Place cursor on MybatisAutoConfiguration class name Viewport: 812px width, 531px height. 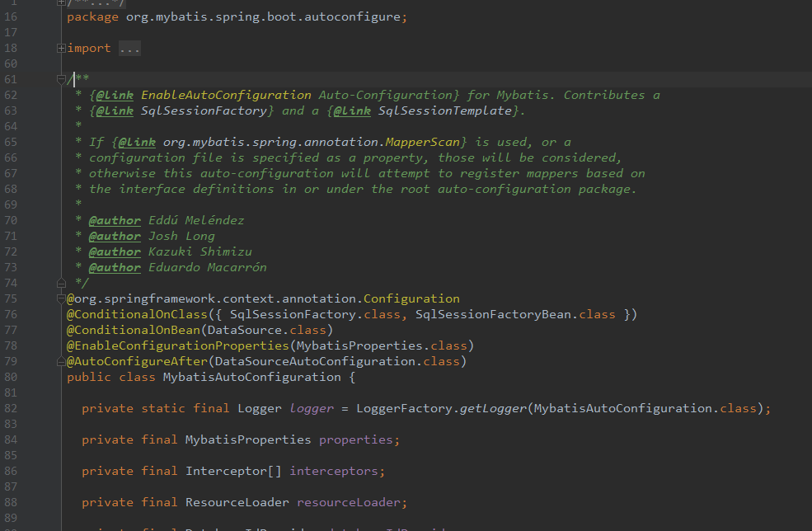[x=251, y=377]
